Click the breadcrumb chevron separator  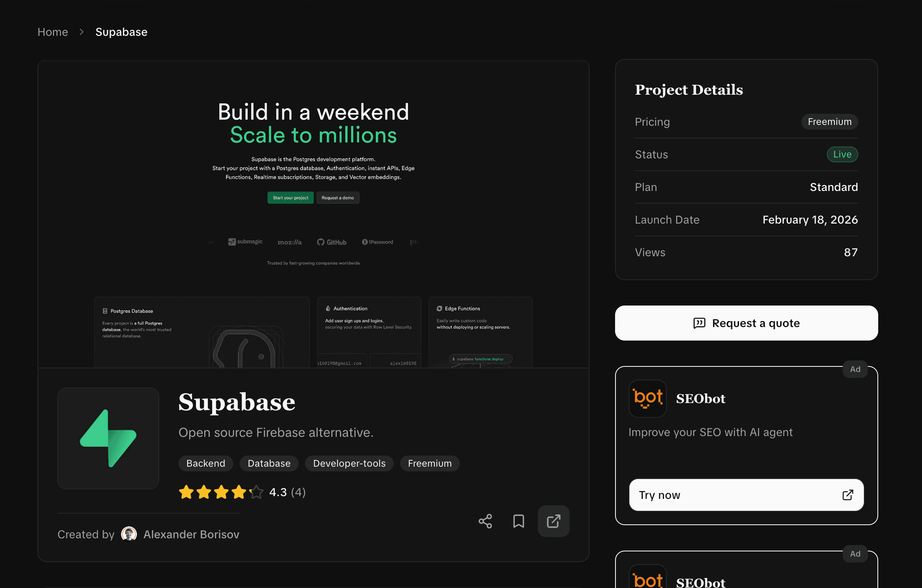pos(82,32)
